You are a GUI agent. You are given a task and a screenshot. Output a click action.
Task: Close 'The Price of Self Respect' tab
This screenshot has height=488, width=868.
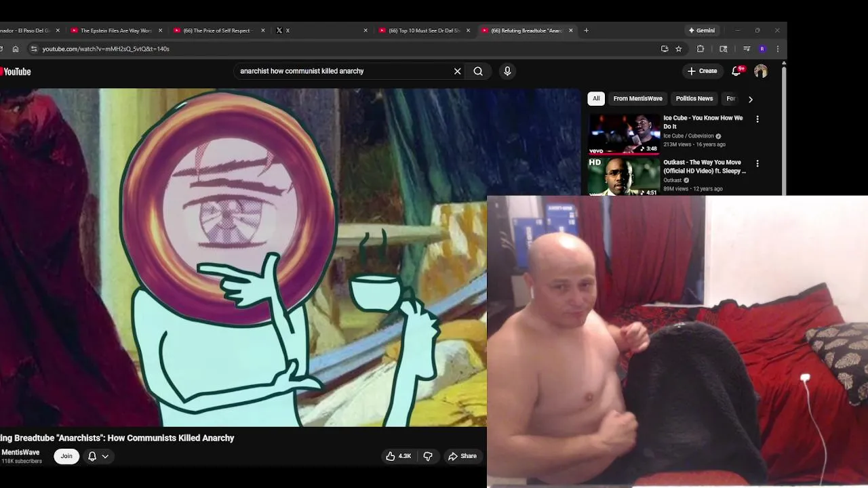[x=263, y=30]
